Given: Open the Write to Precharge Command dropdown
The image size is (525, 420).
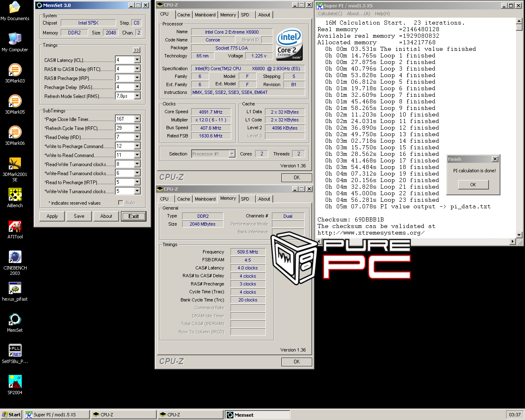Looking at the screenshot, I should click(137, 146).
